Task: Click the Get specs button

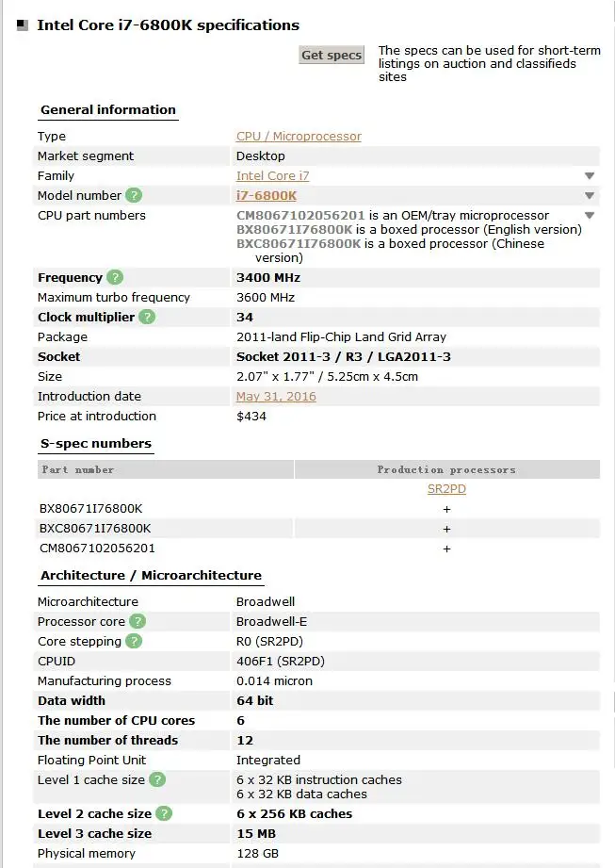Action: pos(332,55)
